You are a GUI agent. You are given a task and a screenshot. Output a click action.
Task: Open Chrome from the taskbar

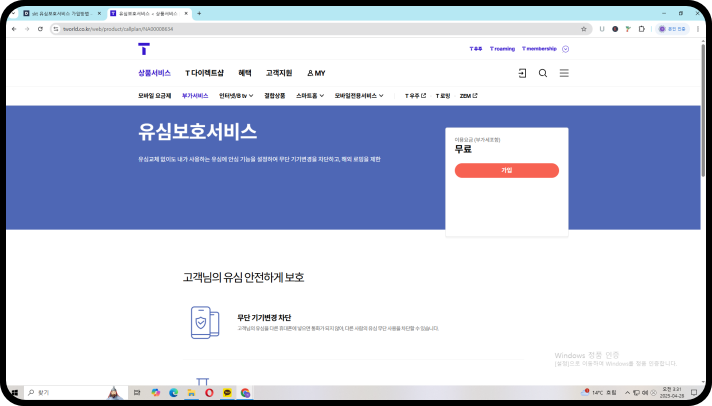(246, 392)
